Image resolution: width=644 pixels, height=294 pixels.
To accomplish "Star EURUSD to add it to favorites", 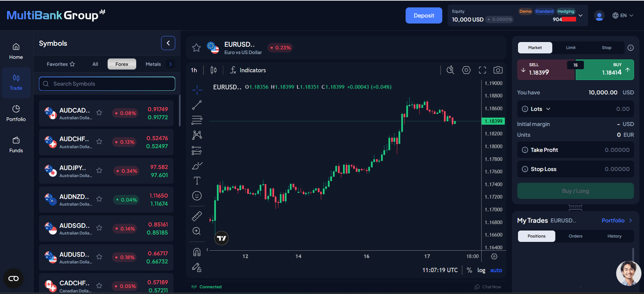I will pos(196,48).
